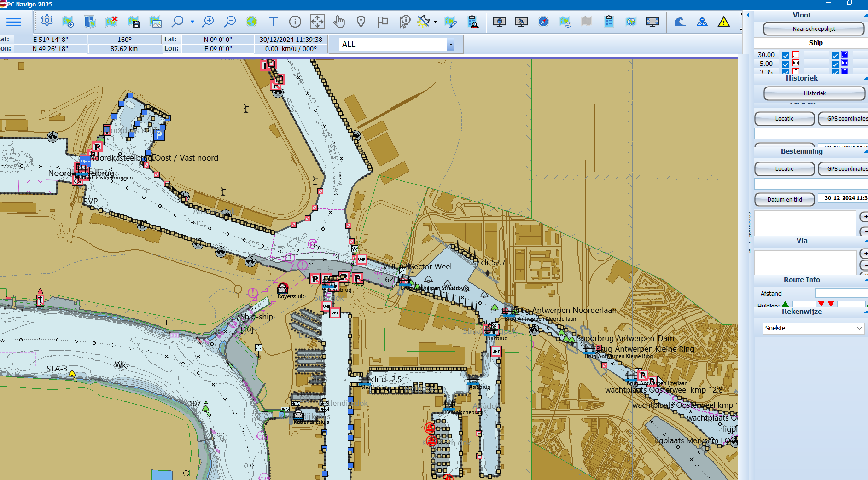Viewport: 868px width, 480px height.
Task: Click the map image export icon
Action: (x=156, y=22)
